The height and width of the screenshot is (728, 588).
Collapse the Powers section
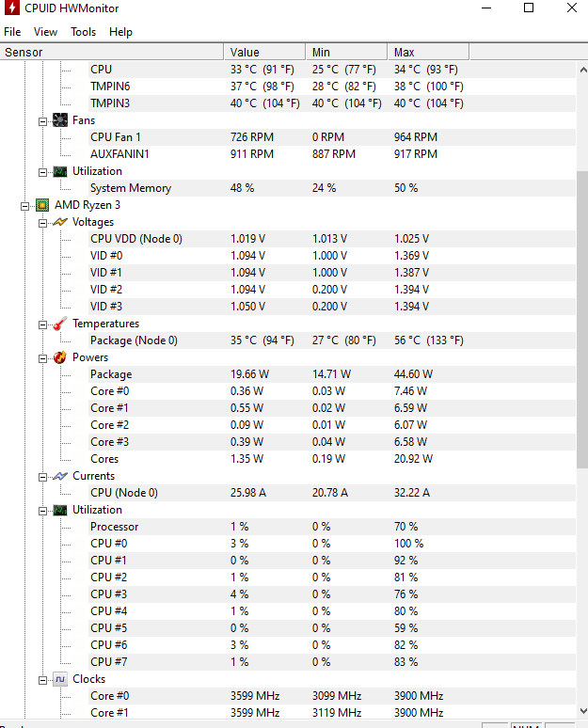tap(42, 358)
